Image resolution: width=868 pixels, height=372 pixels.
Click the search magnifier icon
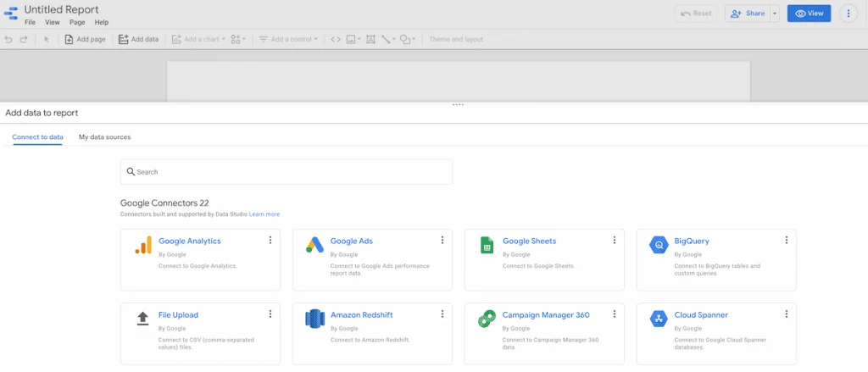pos(131,172)
